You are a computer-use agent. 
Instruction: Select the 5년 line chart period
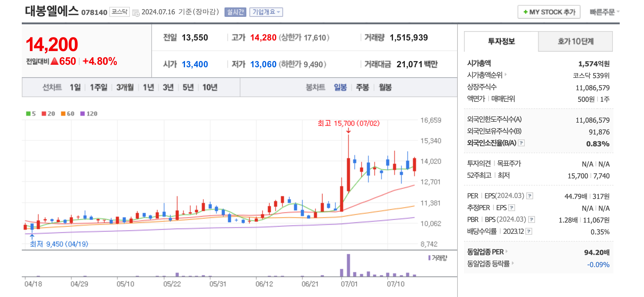(188, 87)
